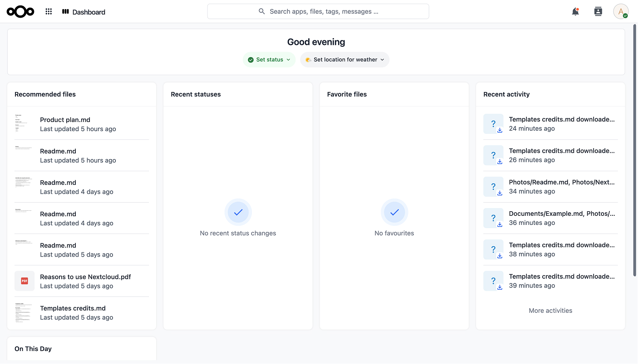Open the Product plan.md thumbnail
Screen dimensions: 638x364
point(25,124)
